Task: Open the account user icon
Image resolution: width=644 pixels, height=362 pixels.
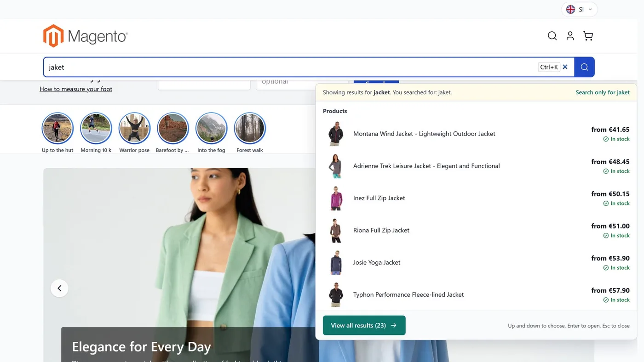Action: point(570,36)
